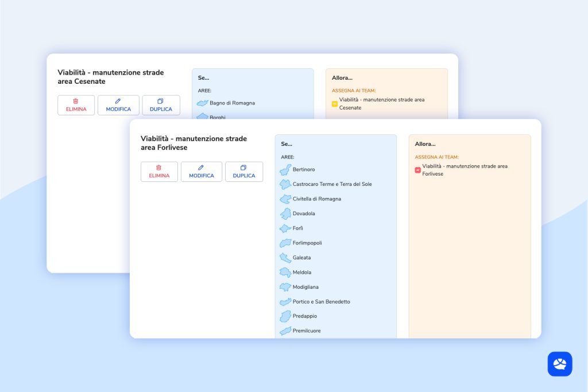Click the Portico e San Benedetto map icon
The image size is (588, 392).
(285, 302)
